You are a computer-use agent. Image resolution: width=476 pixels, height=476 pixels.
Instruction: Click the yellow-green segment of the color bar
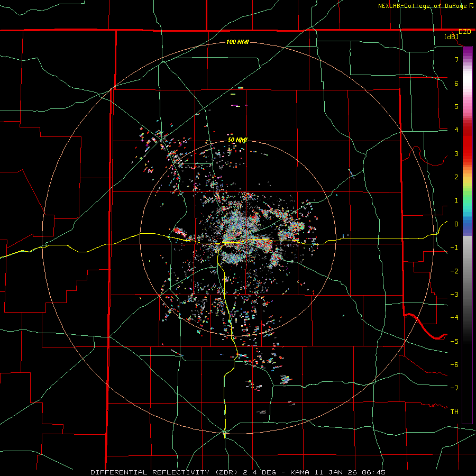(467, 187)
